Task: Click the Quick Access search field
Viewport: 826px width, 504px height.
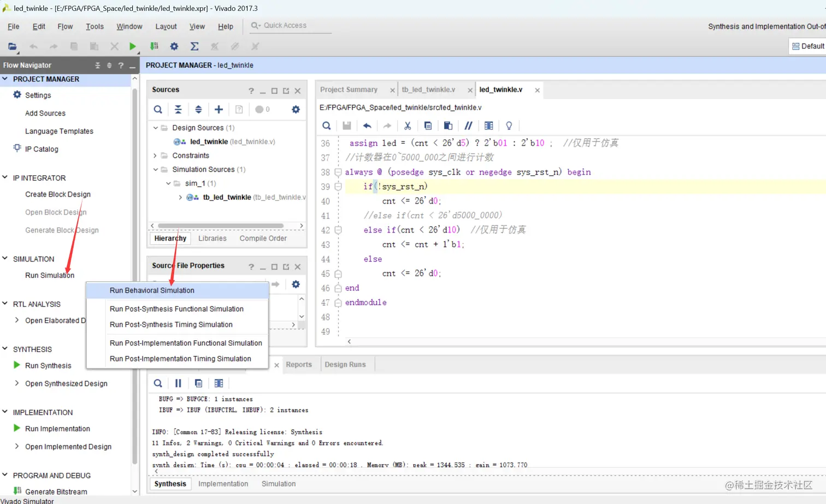Action: click(291, 25)
